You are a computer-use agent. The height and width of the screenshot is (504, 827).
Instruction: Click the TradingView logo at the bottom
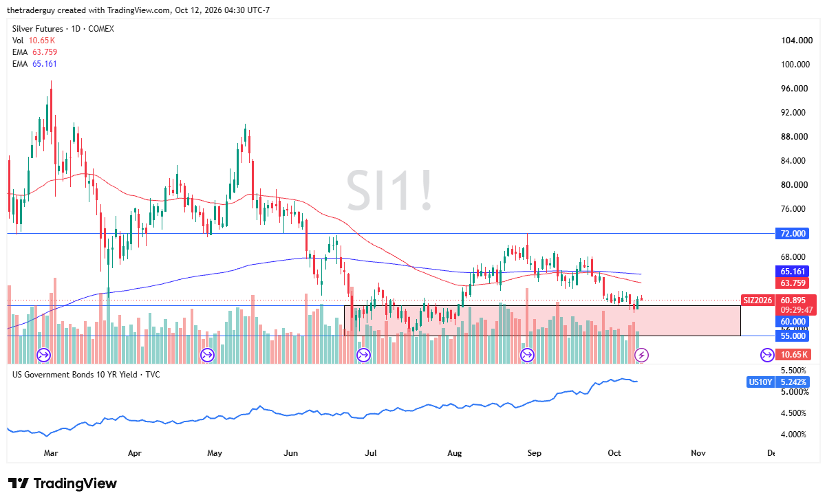pyautogui.click(x=63, y=483)
